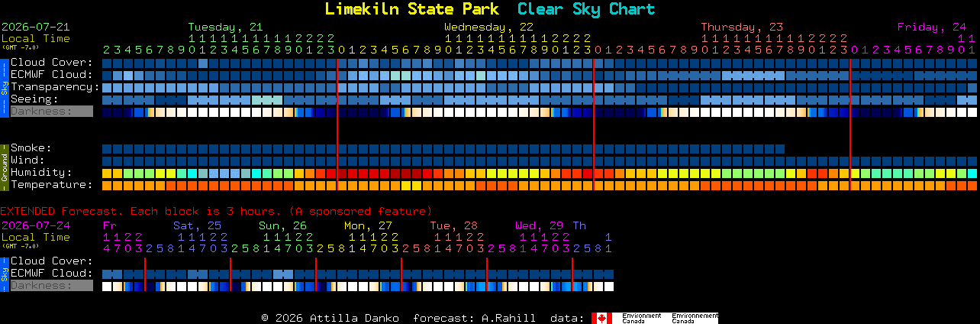Open the Temperature row label
The height and width of the screenshot is (324, 980).
pyautogui.click(x=52, y=185)
